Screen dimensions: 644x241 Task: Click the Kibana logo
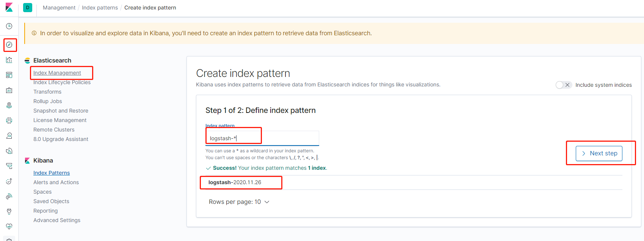[9, 8]
